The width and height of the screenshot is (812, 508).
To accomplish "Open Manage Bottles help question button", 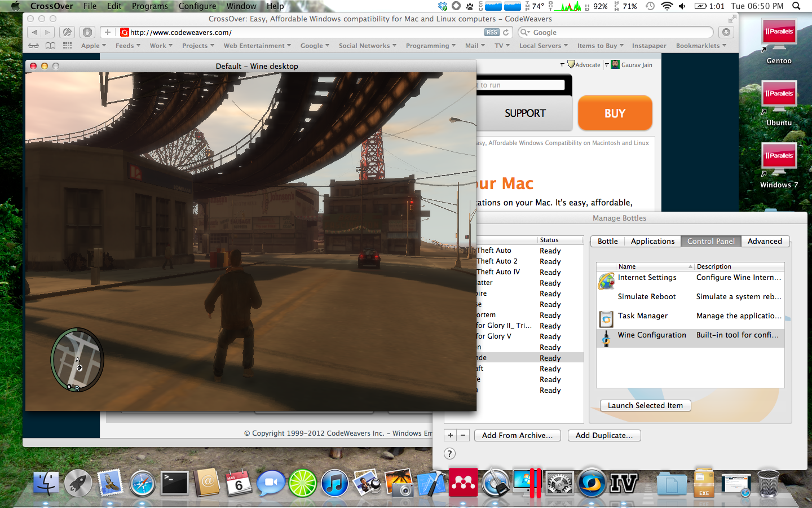I will pos(449,453).
